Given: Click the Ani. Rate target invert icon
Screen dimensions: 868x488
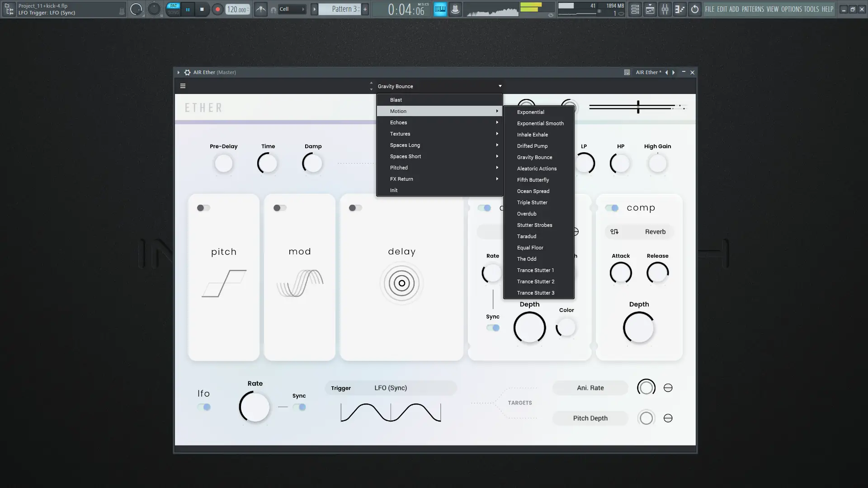Looking at the screenshot, I should pyautogui.click(x=668, y=388).
